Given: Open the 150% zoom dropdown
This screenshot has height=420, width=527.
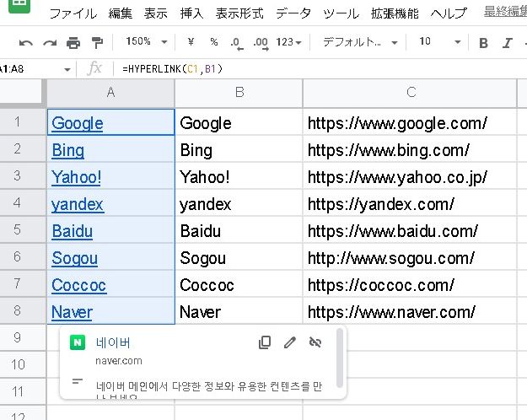Looking at the screenshot, I should (x=146, y=41).
